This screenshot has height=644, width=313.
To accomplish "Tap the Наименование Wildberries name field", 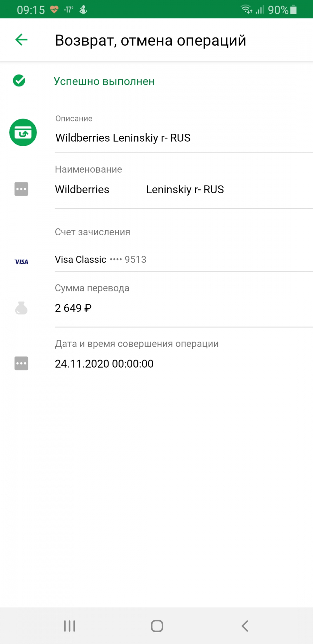I will pyautogui.click(x=184, y=181).
